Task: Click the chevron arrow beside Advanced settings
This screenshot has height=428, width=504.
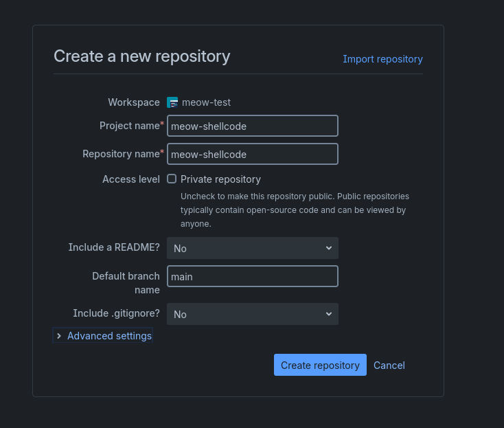Action: click(59, 336)
